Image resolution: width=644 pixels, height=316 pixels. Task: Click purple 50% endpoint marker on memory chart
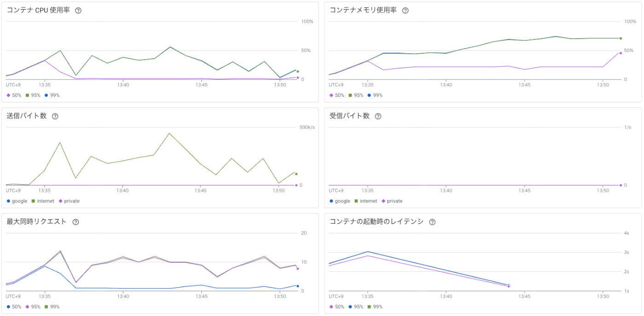(x=621, y=53)
